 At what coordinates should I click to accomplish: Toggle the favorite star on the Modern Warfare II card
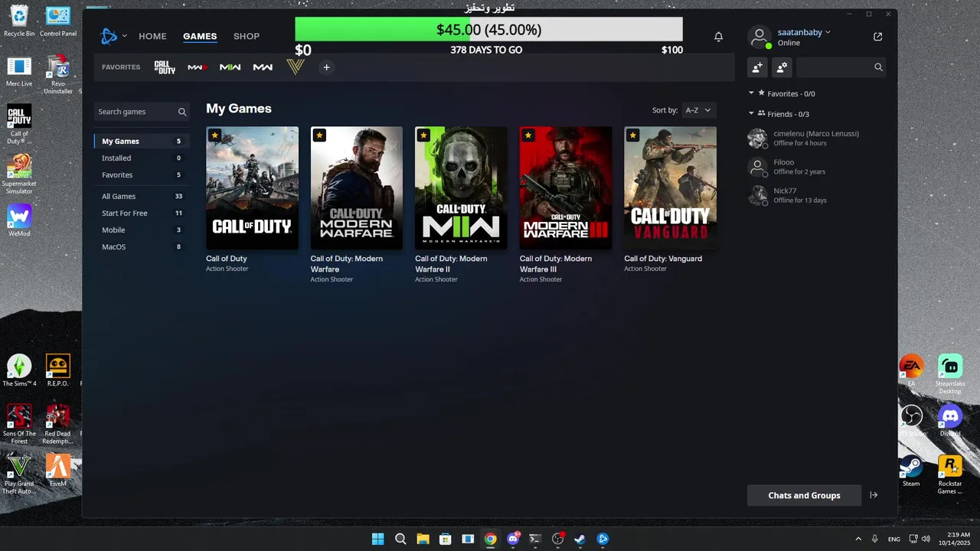(423, 135)
